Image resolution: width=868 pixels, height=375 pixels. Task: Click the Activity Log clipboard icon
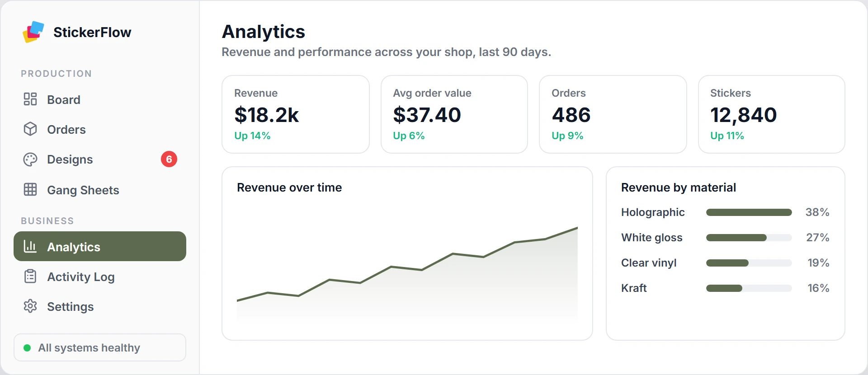tap(30, 277)
